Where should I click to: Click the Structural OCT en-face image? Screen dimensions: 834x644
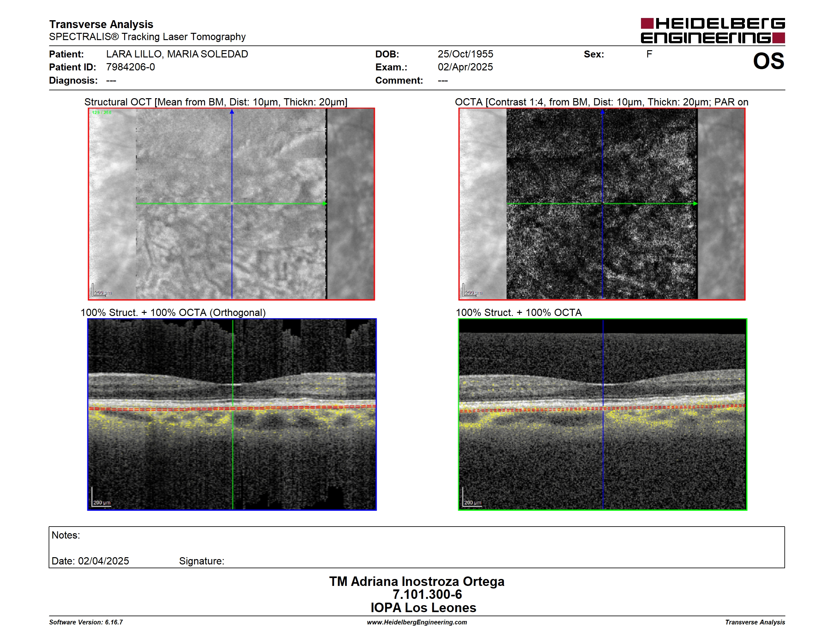click(232, 204)
